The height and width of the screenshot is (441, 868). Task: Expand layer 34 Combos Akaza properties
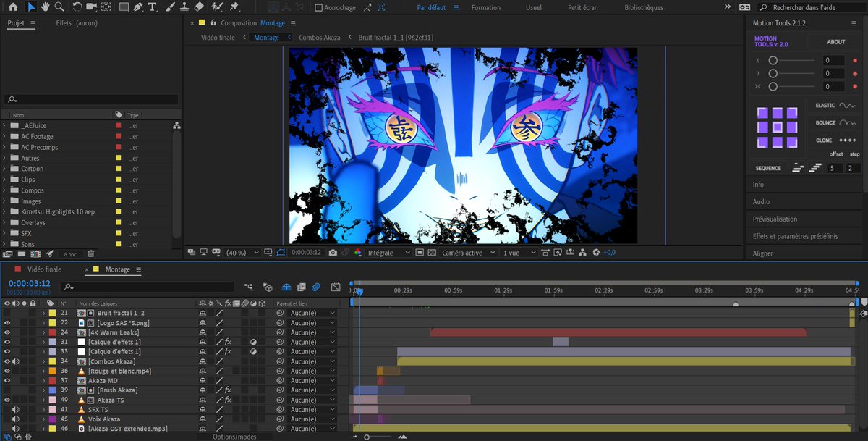[43, 361]
